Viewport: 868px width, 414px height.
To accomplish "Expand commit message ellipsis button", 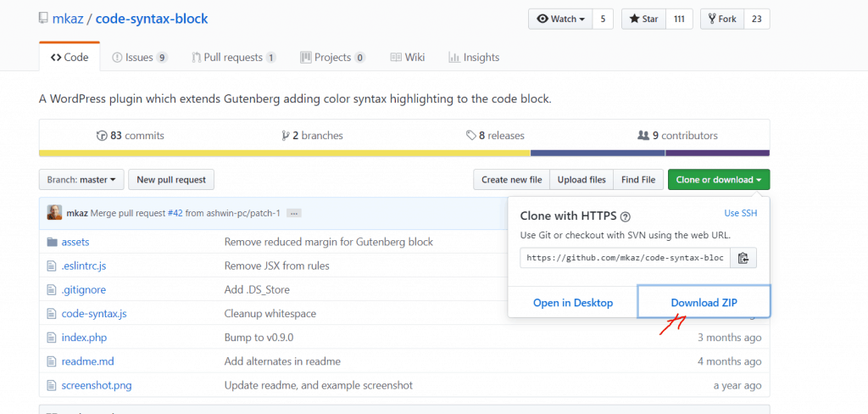I will pos(294,213).
